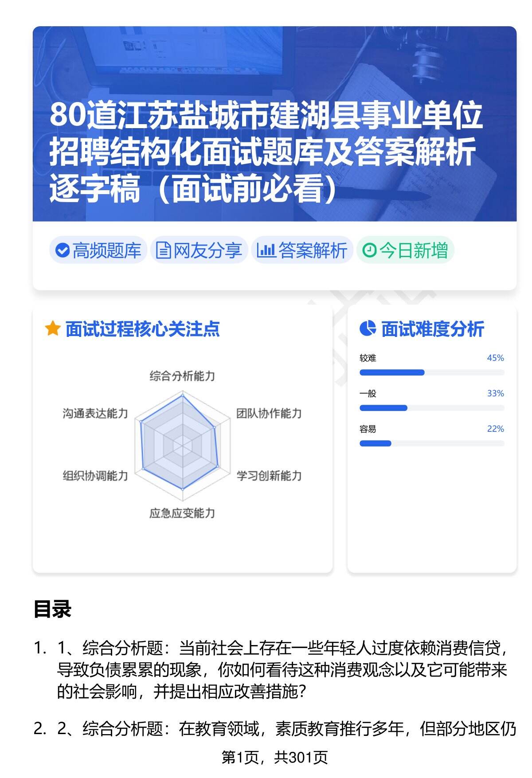Select the 高频题库 tag

click(98, 250)
